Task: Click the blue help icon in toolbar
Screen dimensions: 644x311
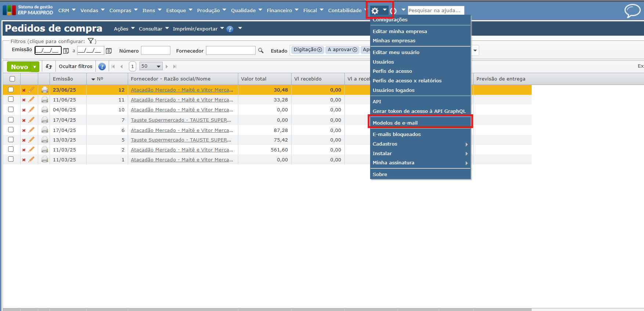Action: click(102, 67)
